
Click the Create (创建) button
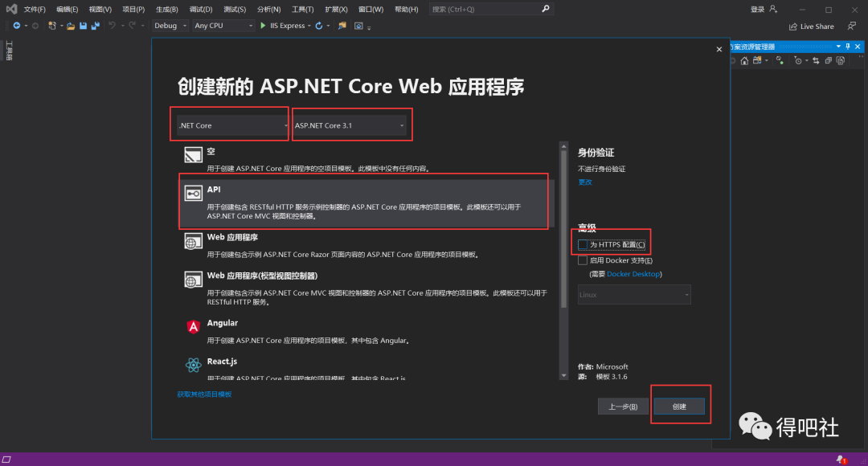click(679, 407)
